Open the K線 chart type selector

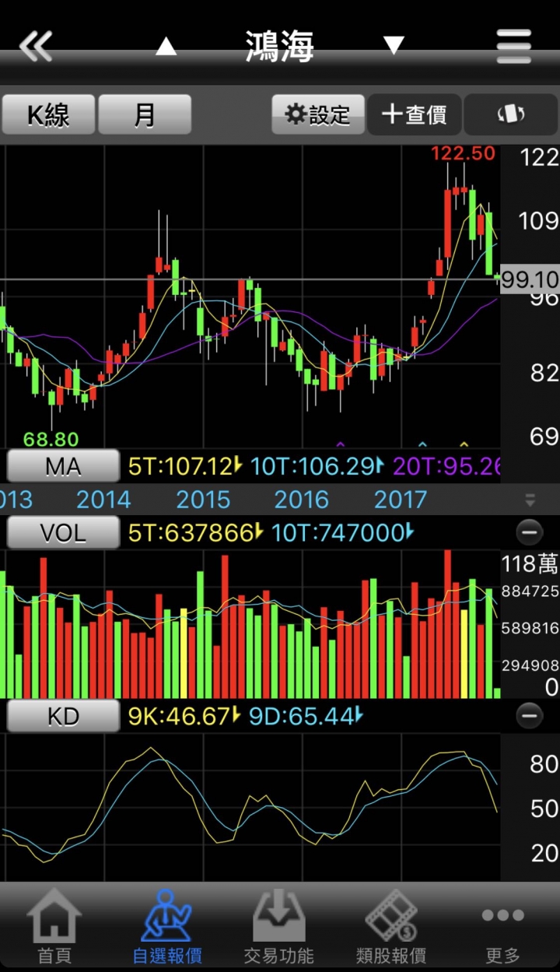coord(48,115)
